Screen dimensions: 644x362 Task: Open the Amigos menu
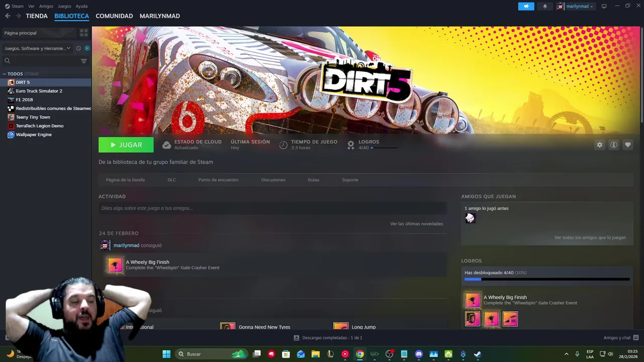click(46, 6)
